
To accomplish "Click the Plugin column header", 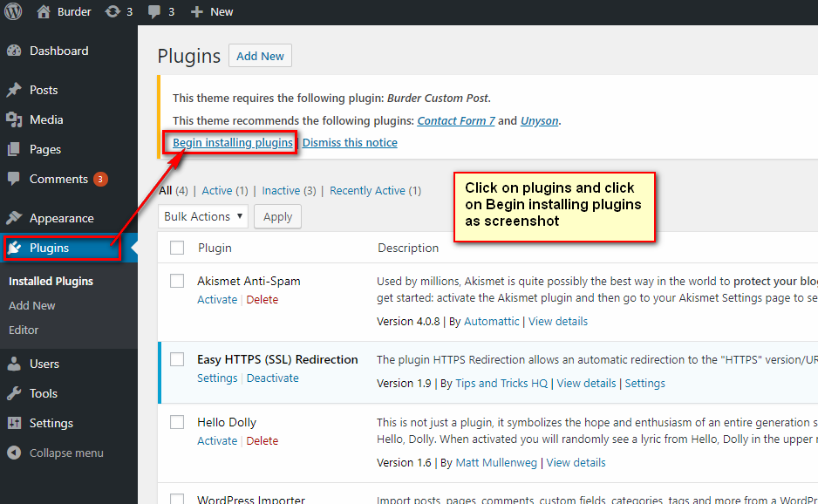I will tap(215, 248).
